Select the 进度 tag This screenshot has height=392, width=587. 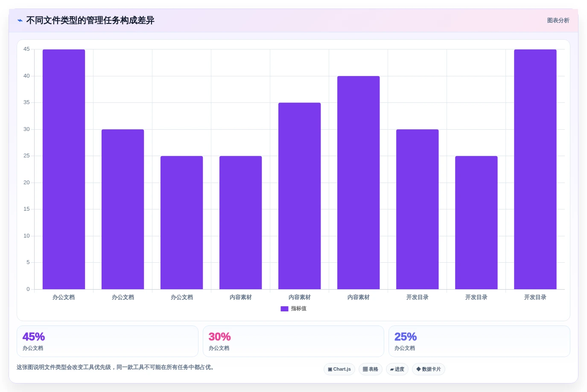click(397, 369)
